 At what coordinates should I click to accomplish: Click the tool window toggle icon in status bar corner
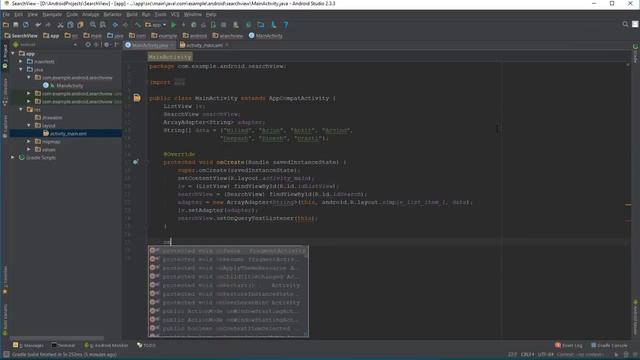pos(6,355)
